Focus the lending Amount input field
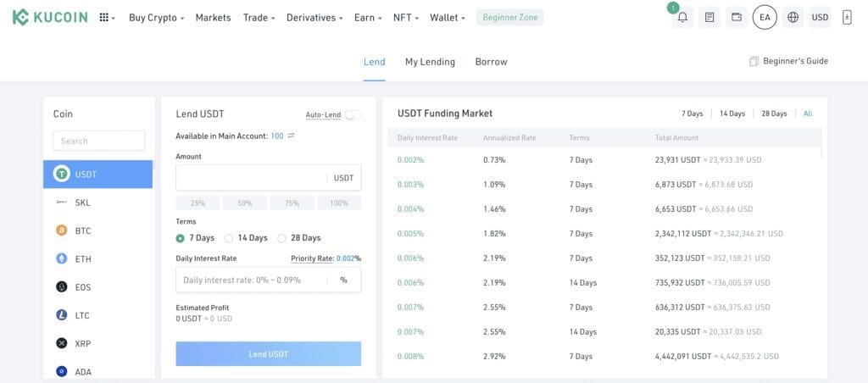 [x=269, y=178]
